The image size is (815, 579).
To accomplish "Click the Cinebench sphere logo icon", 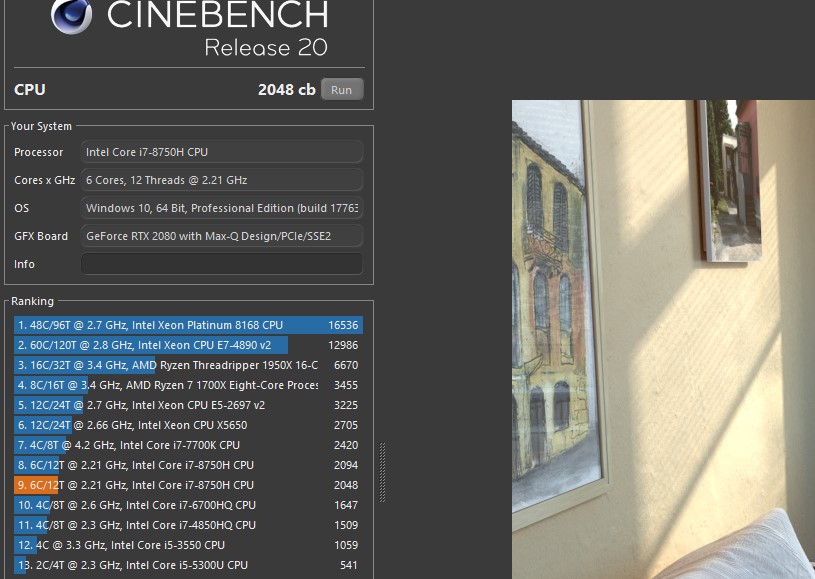I will 70,15.
